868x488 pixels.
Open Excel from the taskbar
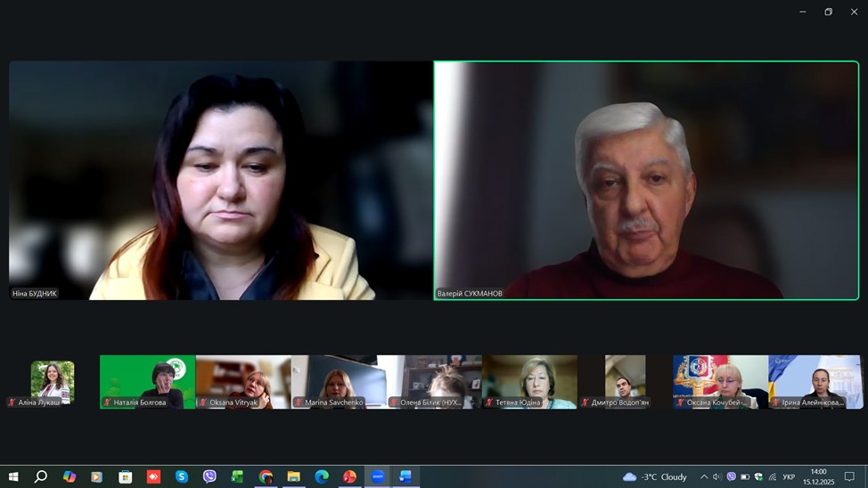237,476
